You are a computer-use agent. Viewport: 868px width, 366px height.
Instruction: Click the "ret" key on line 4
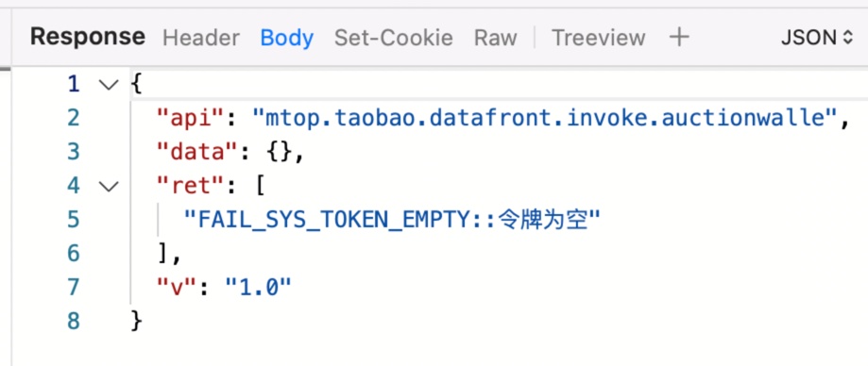pyautogui.click(x=192, y=186)
